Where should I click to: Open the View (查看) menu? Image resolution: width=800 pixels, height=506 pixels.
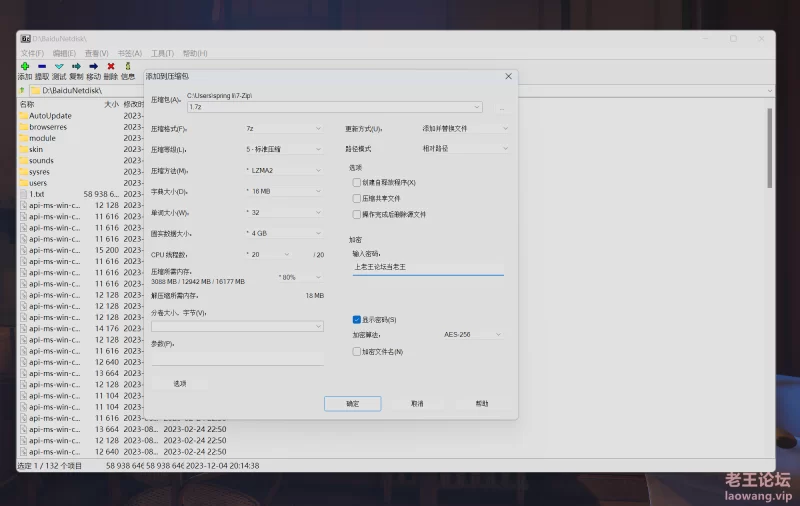96,53
